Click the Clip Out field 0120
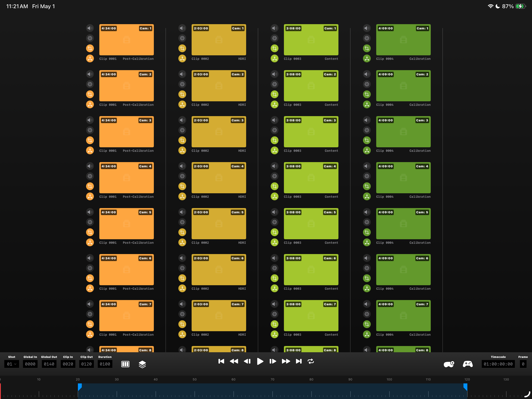The image size is (532, 399). 86,364
